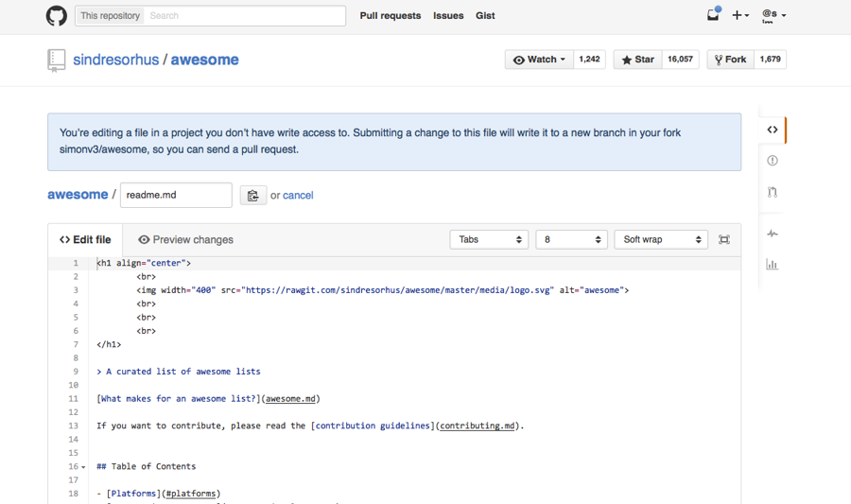Click the img width line in editor
Viewport: 851px width, 504px height.
[x=383, y=290]
